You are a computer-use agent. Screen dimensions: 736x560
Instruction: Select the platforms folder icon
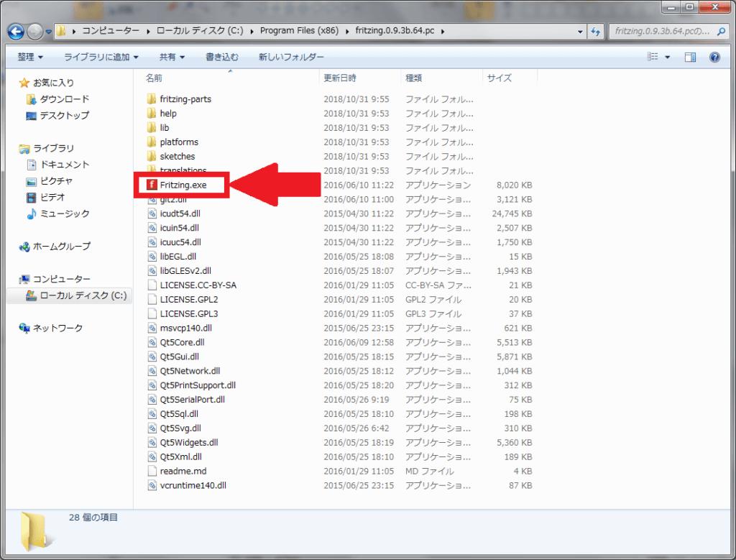152,142
